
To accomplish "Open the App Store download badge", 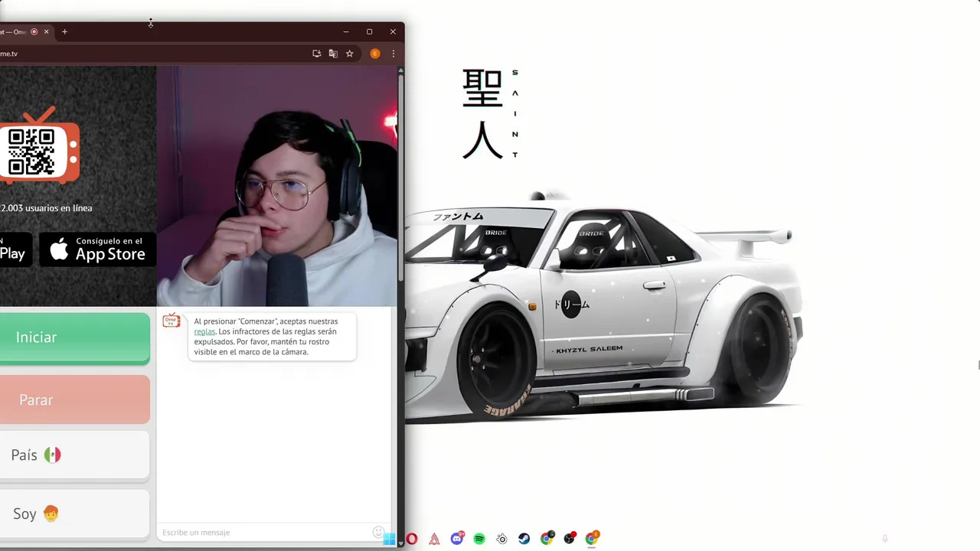I will pos(97,249).
